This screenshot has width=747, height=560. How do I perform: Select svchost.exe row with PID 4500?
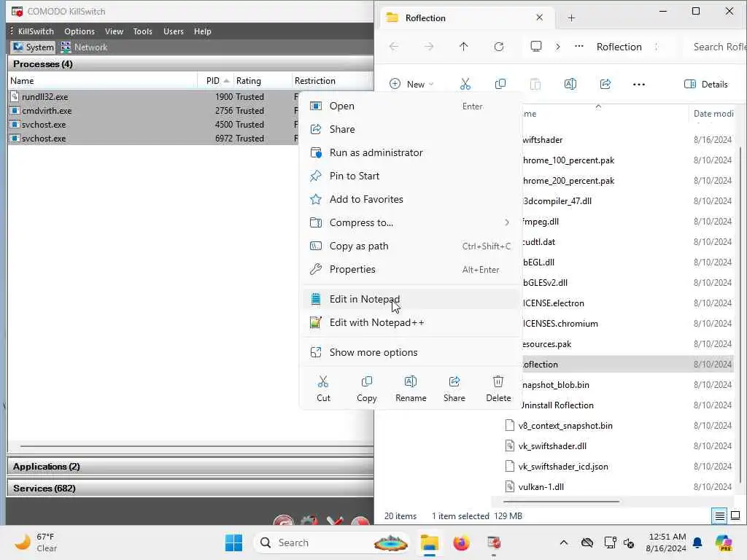click(152, 124)
